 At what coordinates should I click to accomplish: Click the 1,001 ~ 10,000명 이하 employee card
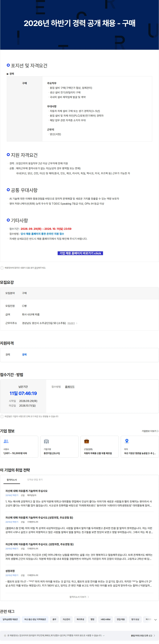pos(19,447)
